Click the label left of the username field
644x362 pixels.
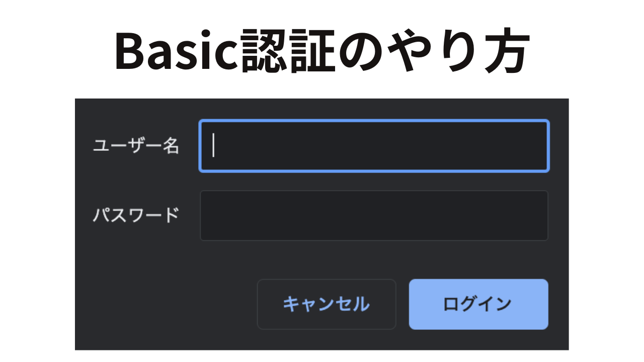tap(136, 146)
